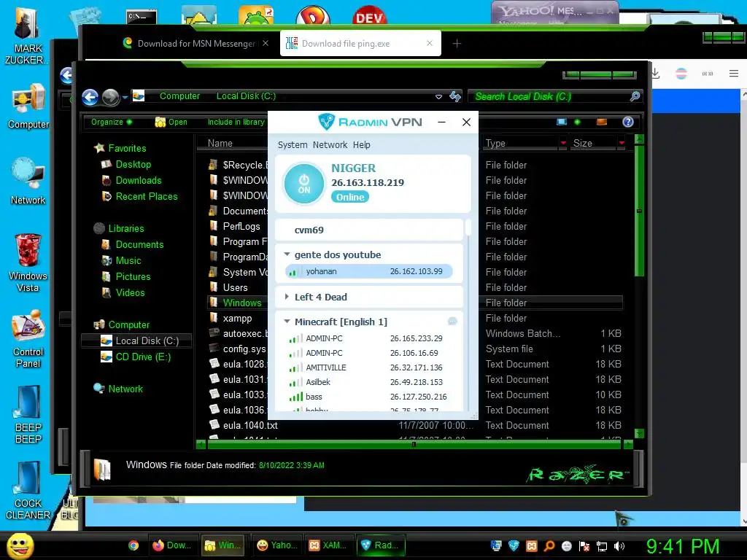Open the Network menu in Radmin VPN
Image resolution: width=747 pixels, height=560 pixels.
330,145
